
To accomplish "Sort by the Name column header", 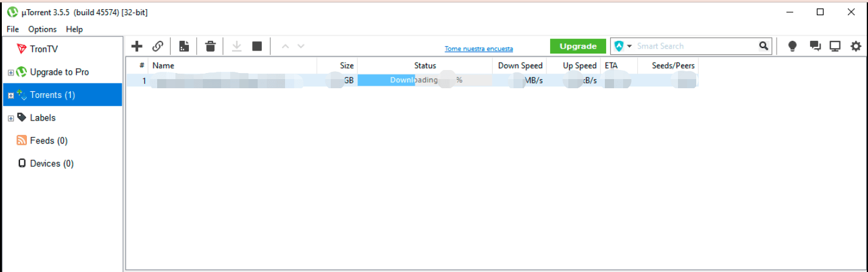I will point(232,65).
